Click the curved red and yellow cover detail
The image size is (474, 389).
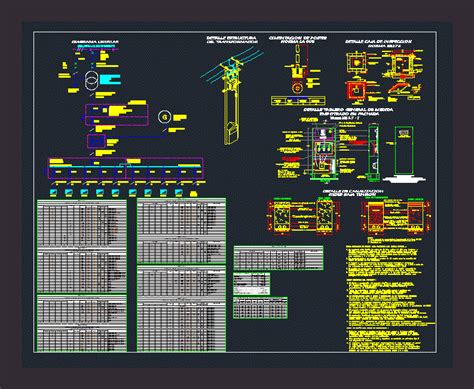[x=399, y=88]
